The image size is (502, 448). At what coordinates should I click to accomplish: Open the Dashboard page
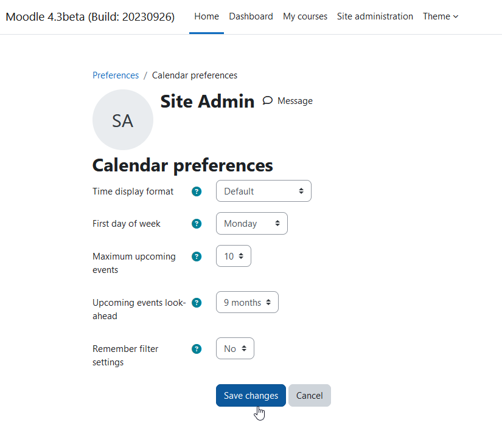(251, 16)
